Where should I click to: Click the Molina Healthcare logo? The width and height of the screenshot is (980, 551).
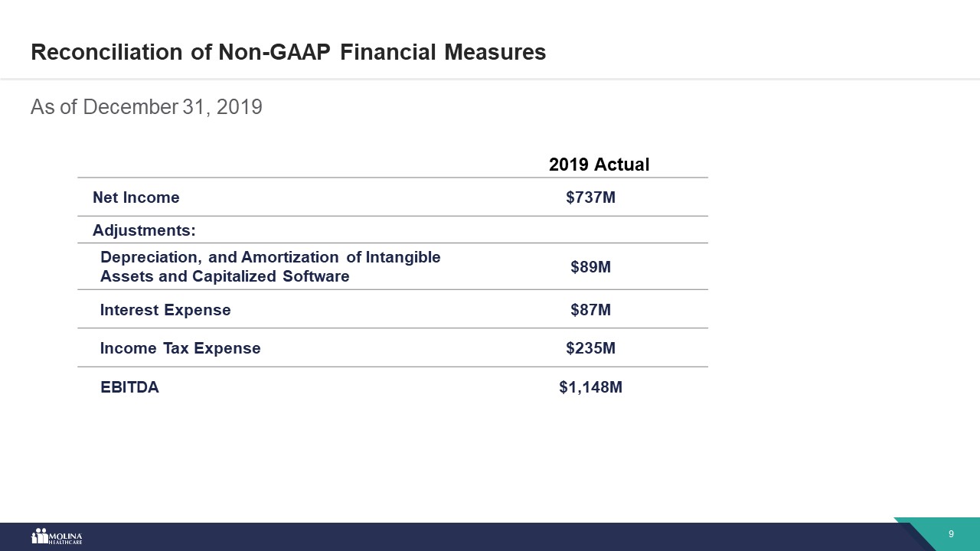[57, 536]
